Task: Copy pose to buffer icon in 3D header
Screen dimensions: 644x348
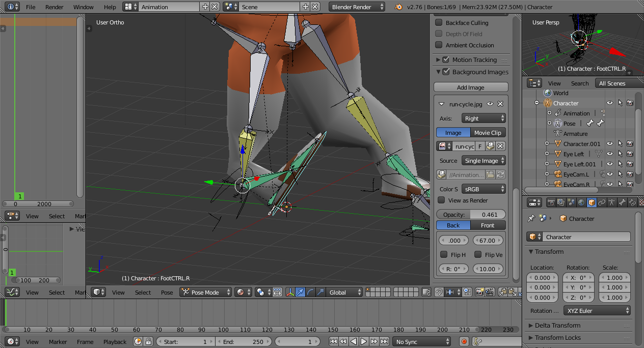Action: tap(503, 292)
